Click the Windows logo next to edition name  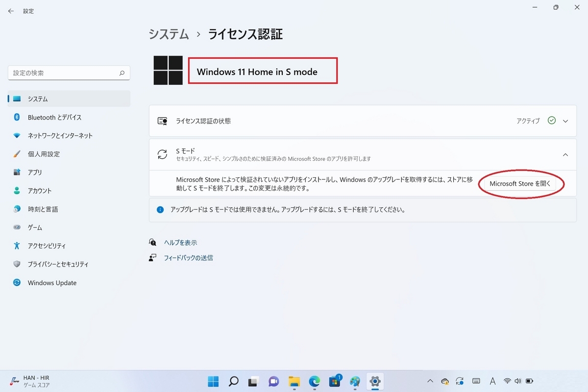pos(168,70)
